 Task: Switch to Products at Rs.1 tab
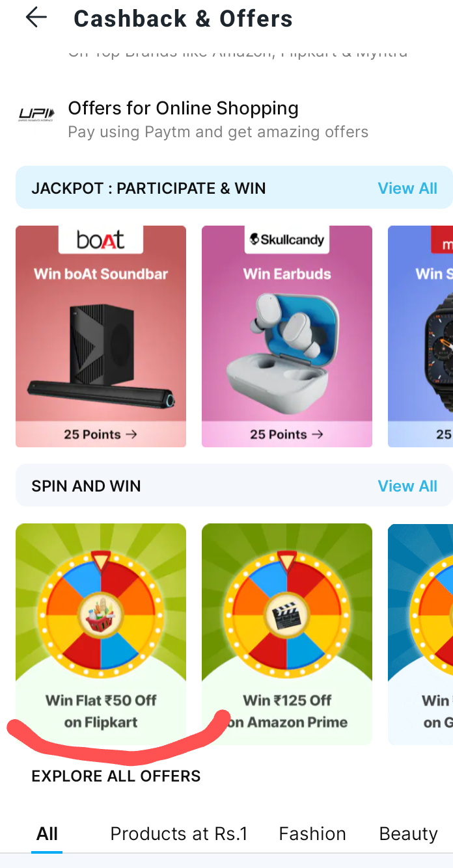[179, 834]
